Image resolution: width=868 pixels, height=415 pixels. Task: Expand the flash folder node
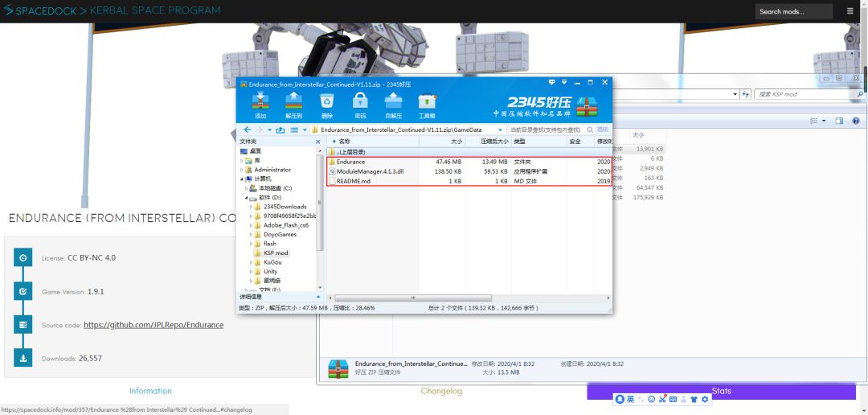[251, 244]
